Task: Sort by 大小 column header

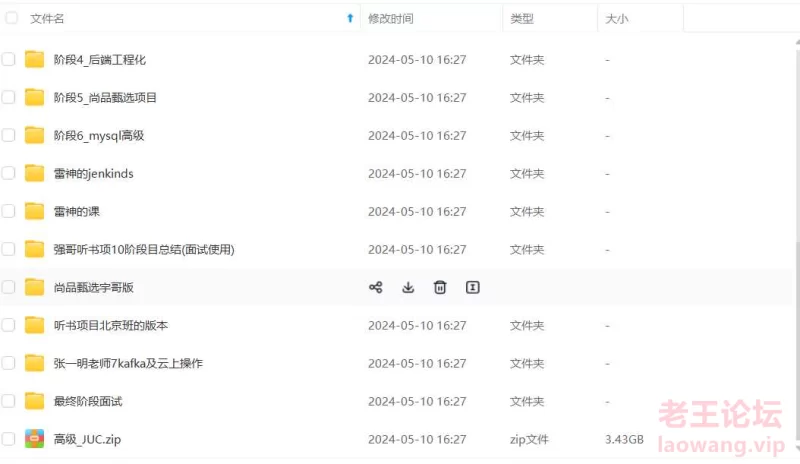Action: pos(617,19)
